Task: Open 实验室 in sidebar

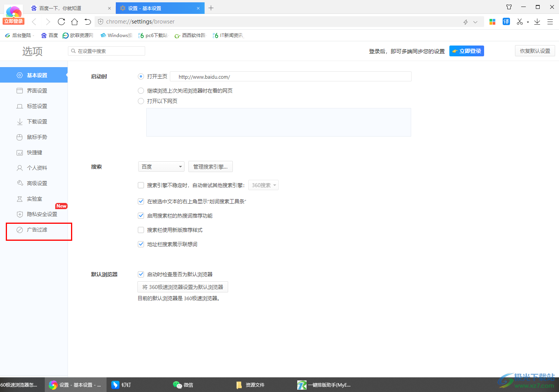Action: 34,199
